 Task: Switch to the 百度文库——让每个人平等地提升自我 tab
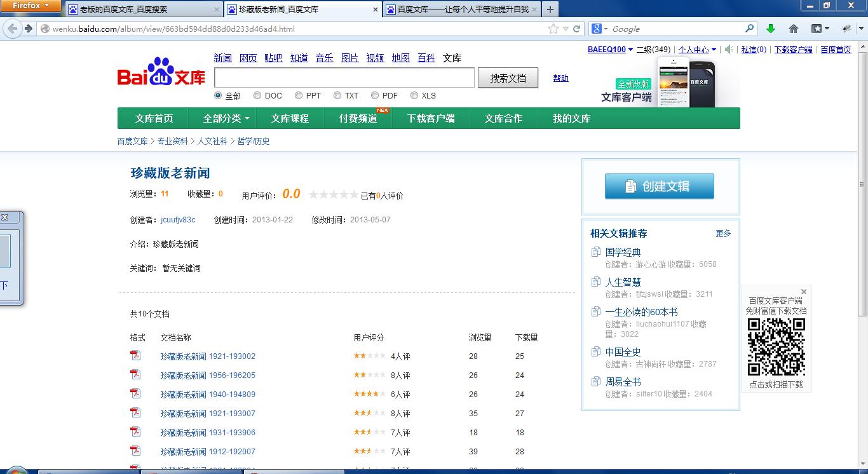462,10
